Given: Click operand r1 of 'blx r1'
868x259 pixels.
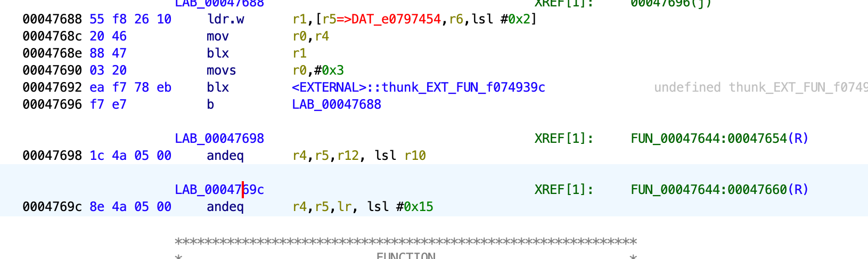Looking at the screenshot, I should (300, 53).
